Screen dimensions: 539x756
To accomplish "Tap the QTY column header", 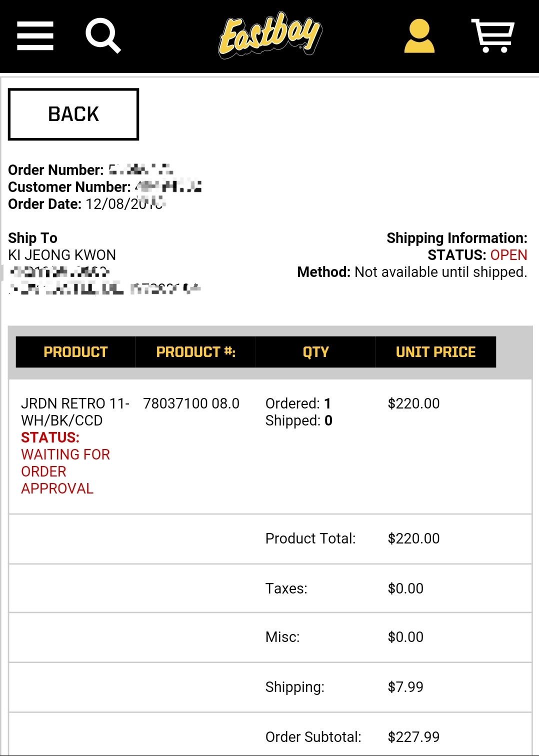I will [x=315, y=352].
